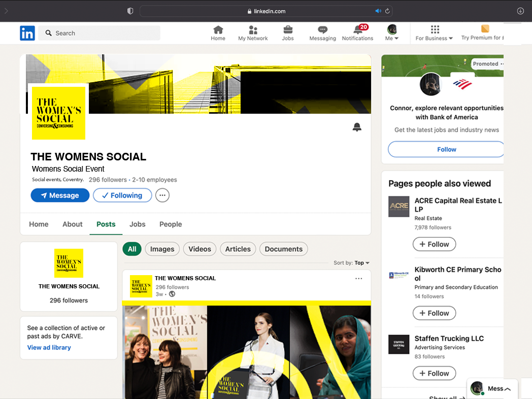
Task: Follow Bank of America promoted page
Action: [446, 149]
